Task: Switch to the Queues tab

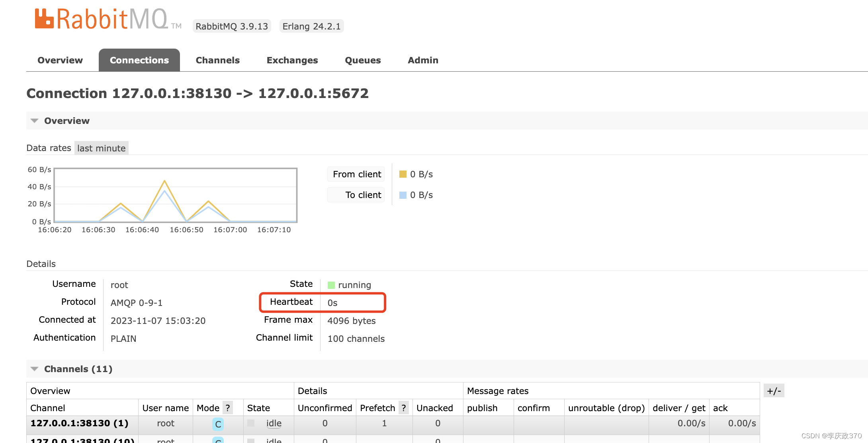Action: 362,60
